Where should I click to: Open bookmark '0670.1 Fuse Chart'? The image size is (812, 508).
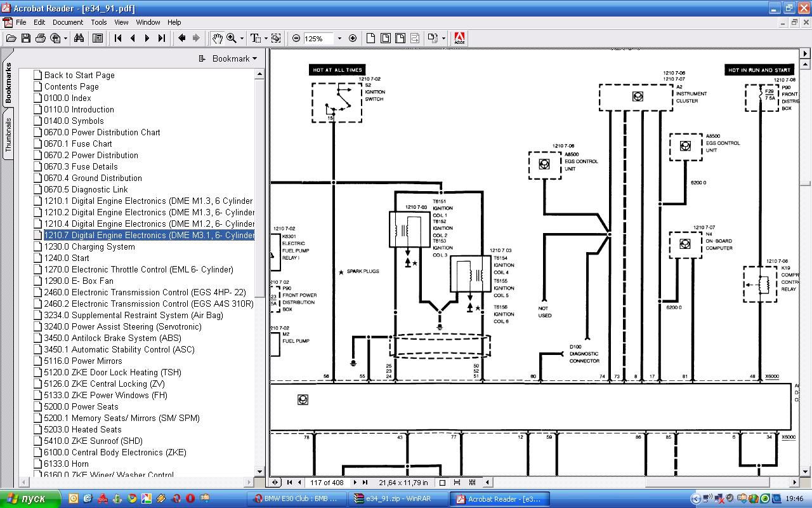tap(78, 144)
